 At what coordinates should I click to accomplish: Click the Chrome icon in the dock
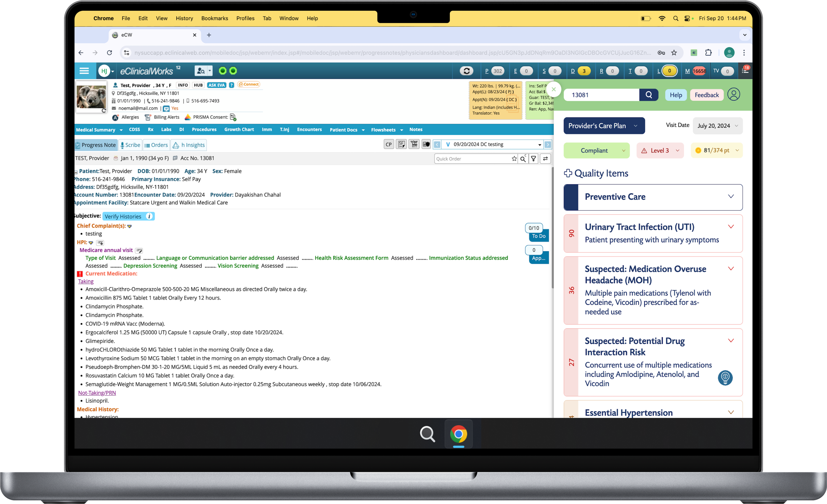459,434
